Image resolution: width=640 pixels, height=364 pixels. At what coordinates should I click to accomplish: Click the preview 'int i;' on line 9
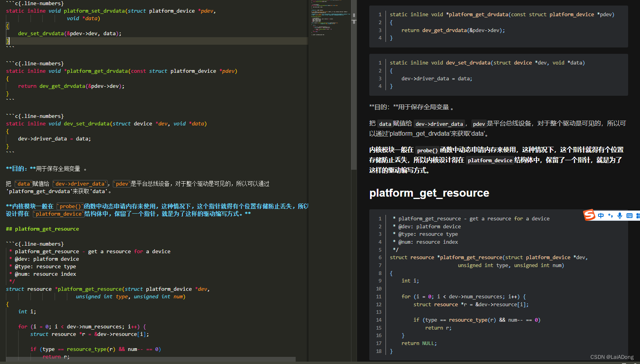pyautogui.click(x=410, y=281)
